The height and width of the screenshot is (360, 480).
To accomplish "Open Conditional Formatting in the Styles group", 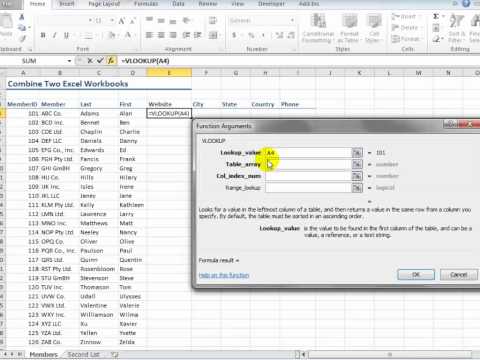I will click(x=318, y=28).
